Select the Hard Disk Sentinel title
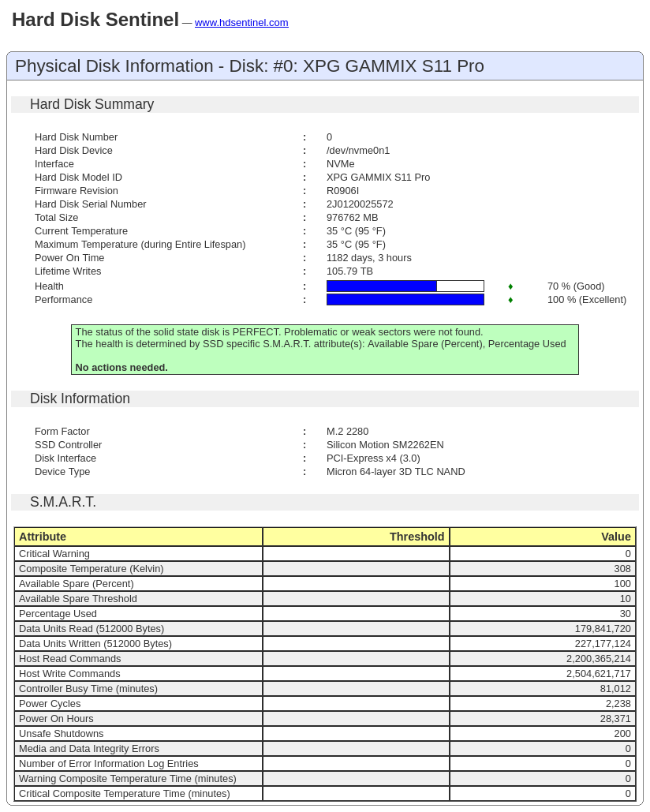This screenshot has width=650, height=812. (95, 20)
